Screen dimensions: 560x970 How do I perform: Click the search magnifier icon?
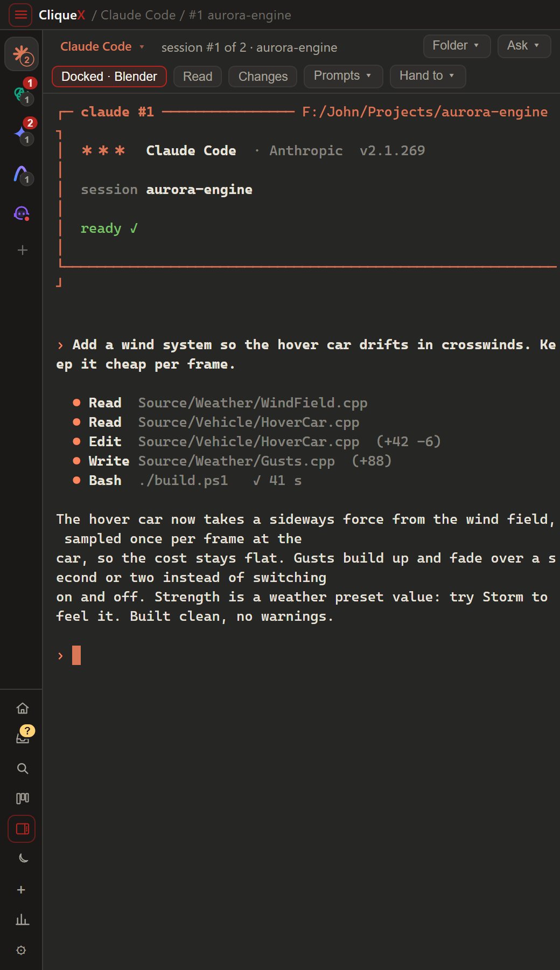[x=22, y=768]
